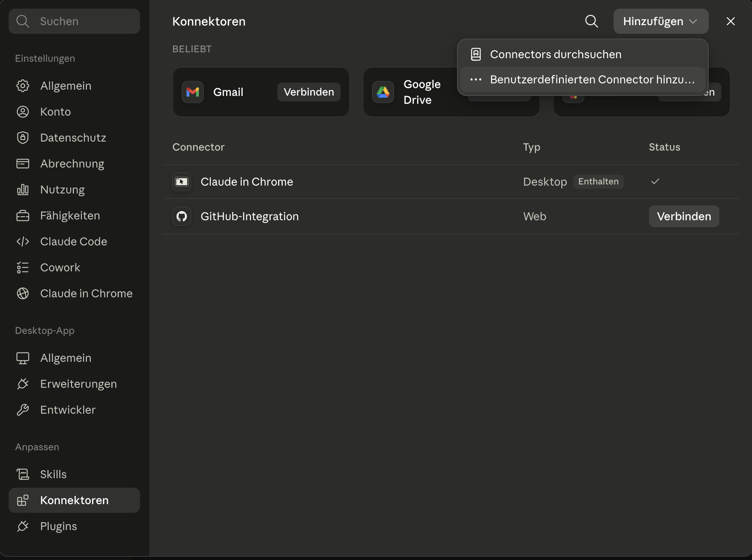Click the Fähigkeiten briefcase icon
Viewport: 752px width, 560px height.
point(23,216)
